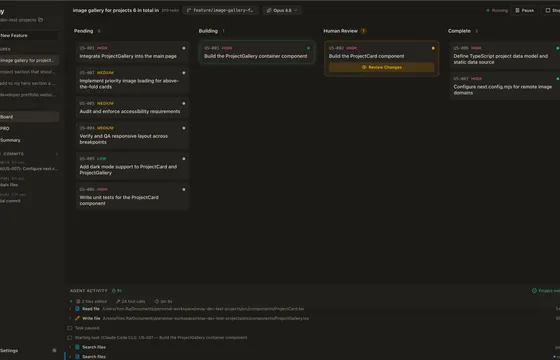Image resolution: width=560 pixels, height=360 pixels.
Task: Click the New Feature button
Action: pyautogui.click(x=29, y=35)
